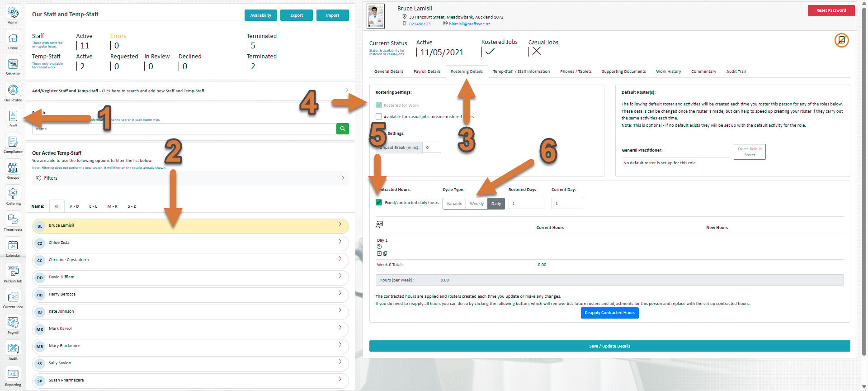Select Variable cycle type
The image size is (868, 391).
point(454,204)
